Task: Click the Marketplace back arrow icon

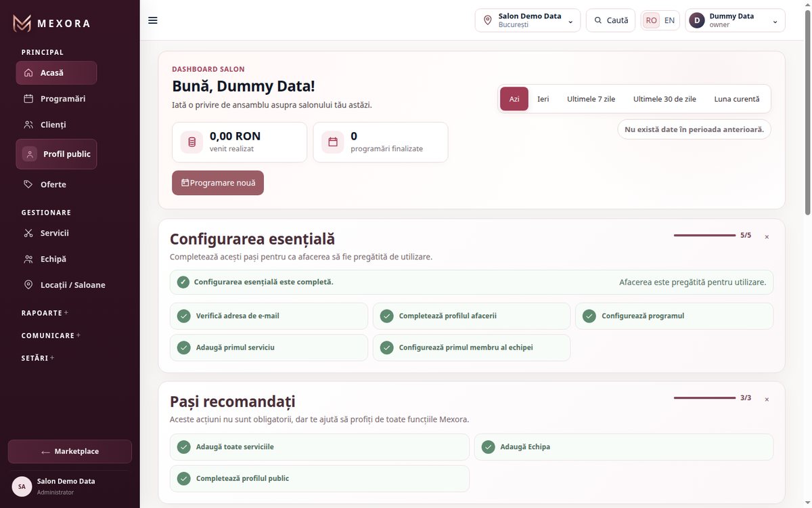Action: click(45, 452)
